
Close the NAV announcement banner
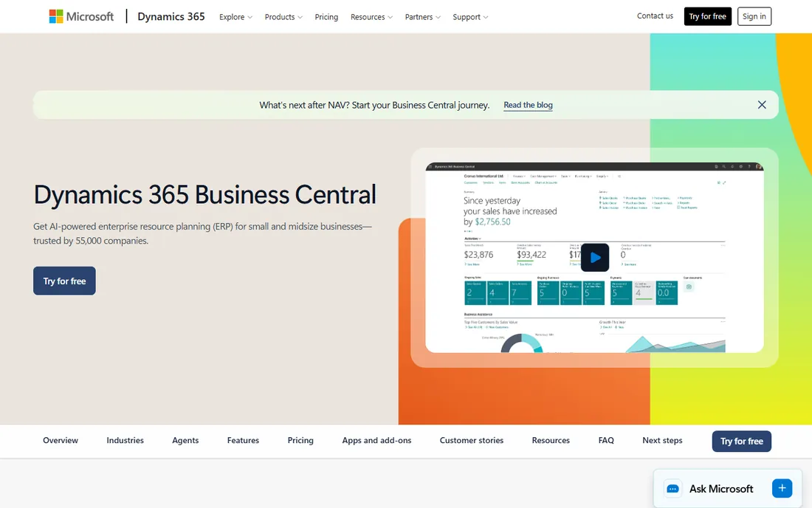coord(762,105)
